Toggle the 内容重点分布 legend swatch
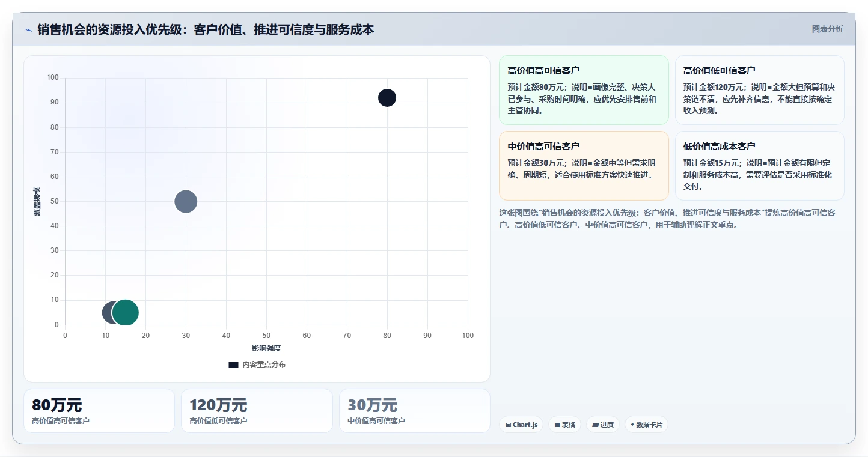The width and height of the screenshot is (868, 457). [233, 365]
